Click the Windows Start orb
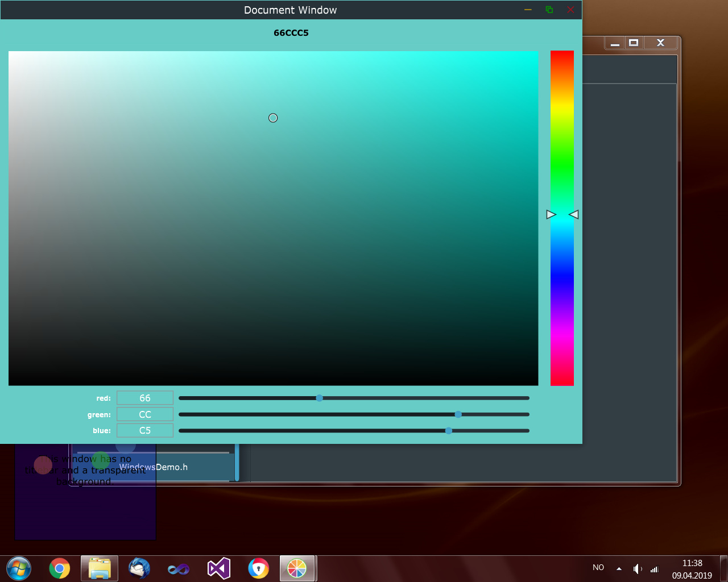728x582 pixels. pyautogui.click(x=19, y=568)
